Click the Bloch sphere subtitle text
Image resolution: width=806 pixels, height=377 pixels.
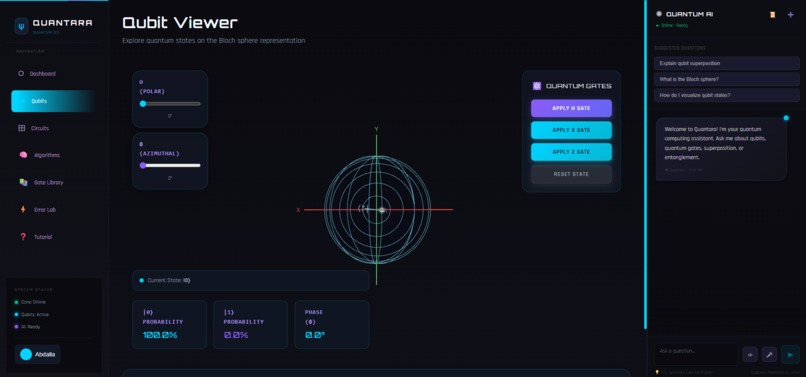coord(213,40)
